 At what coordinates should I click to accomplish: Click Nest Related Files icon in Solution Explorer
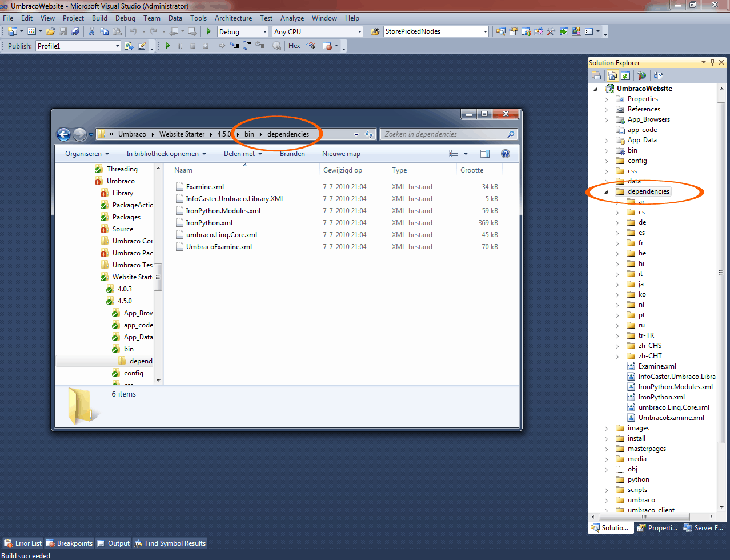(x=659, y=75)
